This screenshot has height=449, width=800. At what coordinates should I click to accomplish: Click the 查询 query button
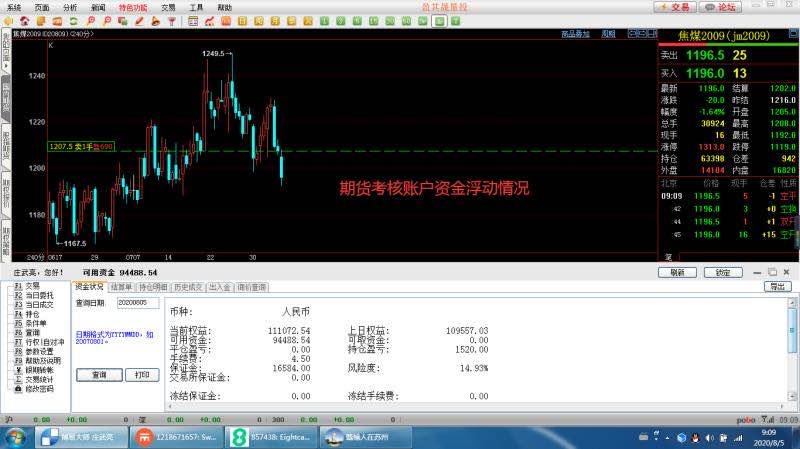pos(99,375)
